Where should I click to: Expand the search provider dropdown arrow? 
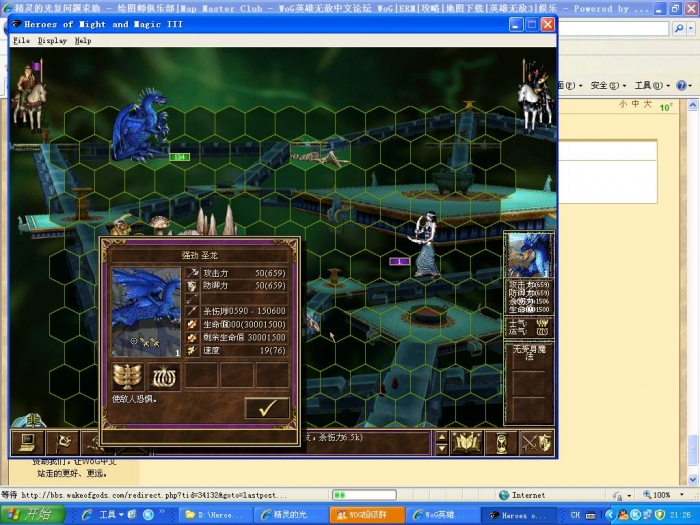[x=691, y=29]
